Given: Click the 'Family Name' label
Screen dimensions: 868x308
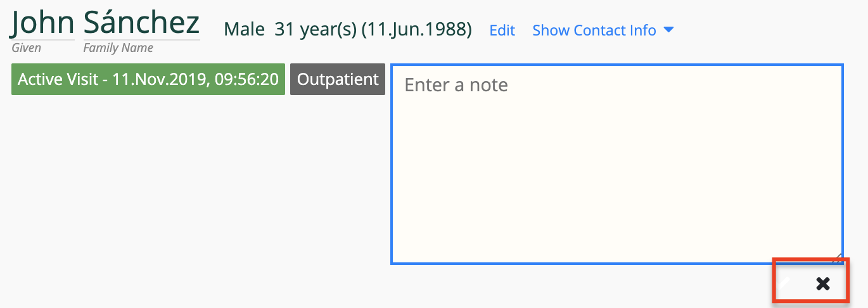Looking at the screenshot, I should 118,48.
